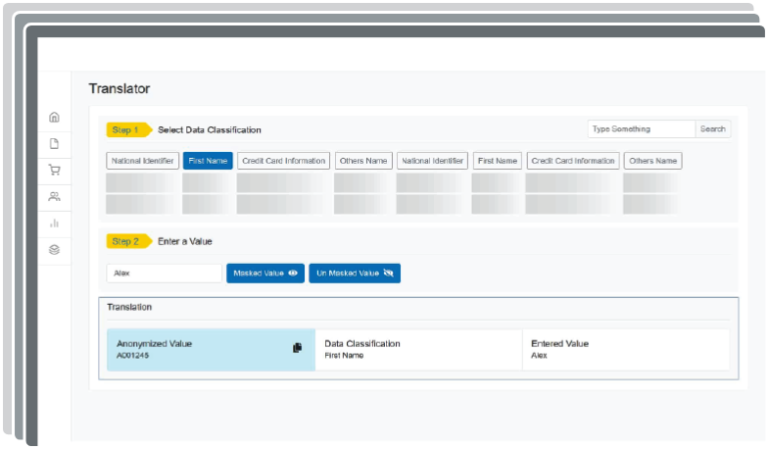768x449 pixels.
Task: Open the shopping cart sidebar icon
Action: point(54,170)
